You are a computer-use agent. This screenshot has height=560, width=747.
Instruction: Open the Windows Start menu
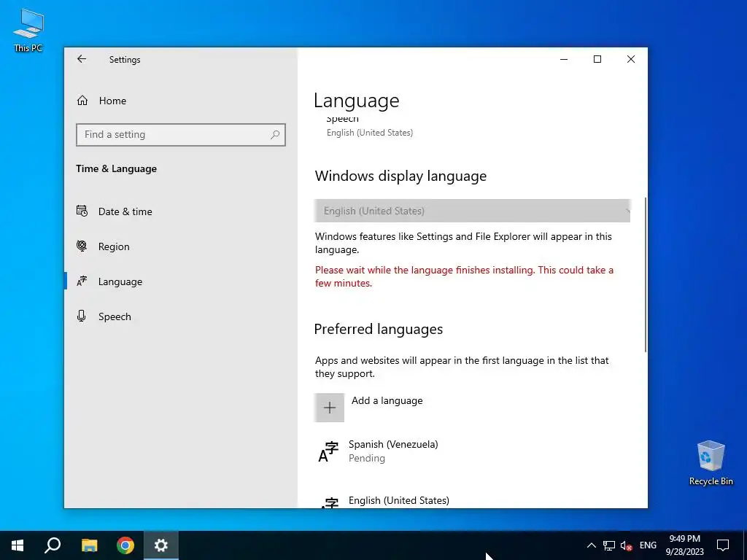tap(18, 545)
